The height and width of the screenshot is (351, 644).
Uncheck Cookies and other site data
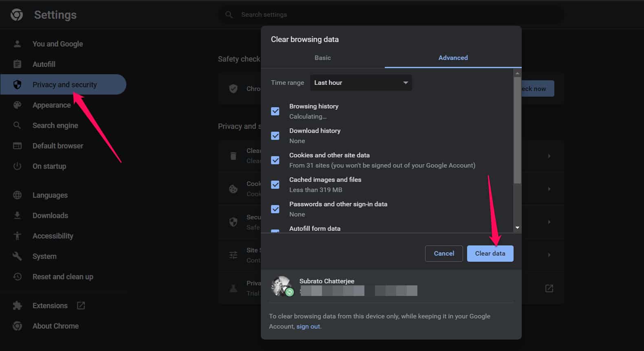pos(275,160)
